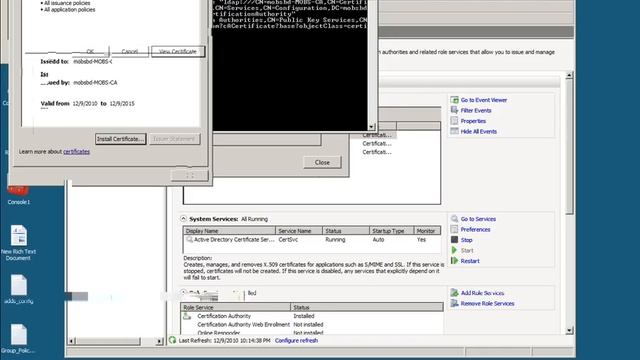Open adds_config desktop file icon
Image resolution: width=640 pixels, height=360 pixels.
(x=18, y=285)
